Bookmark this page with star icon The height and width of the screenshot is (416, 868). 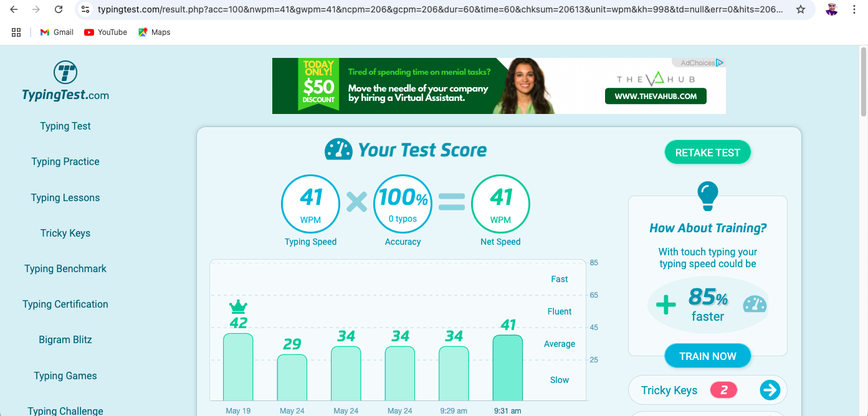click(801, 9)
